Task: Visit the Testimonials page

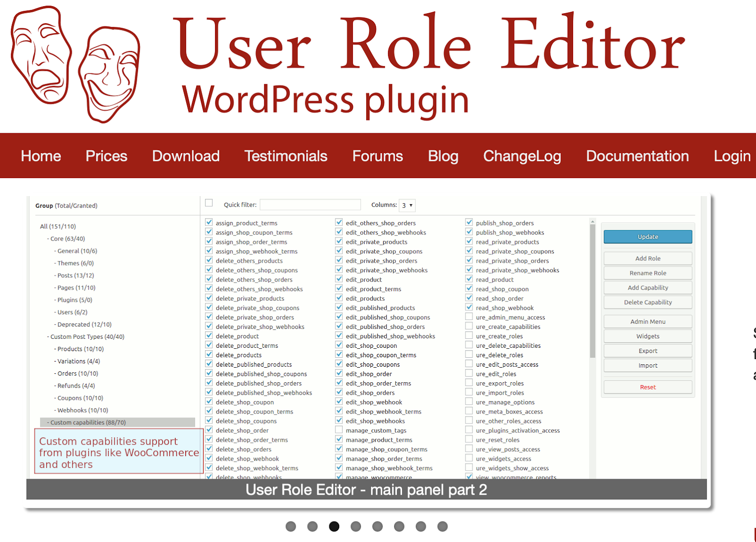Action: click(x=286, y=156)
